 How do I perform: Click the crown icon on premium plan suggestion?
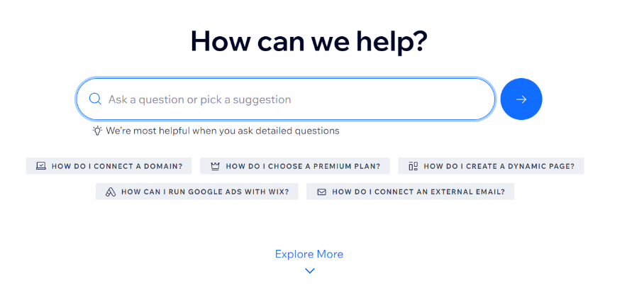coord(215,166)
